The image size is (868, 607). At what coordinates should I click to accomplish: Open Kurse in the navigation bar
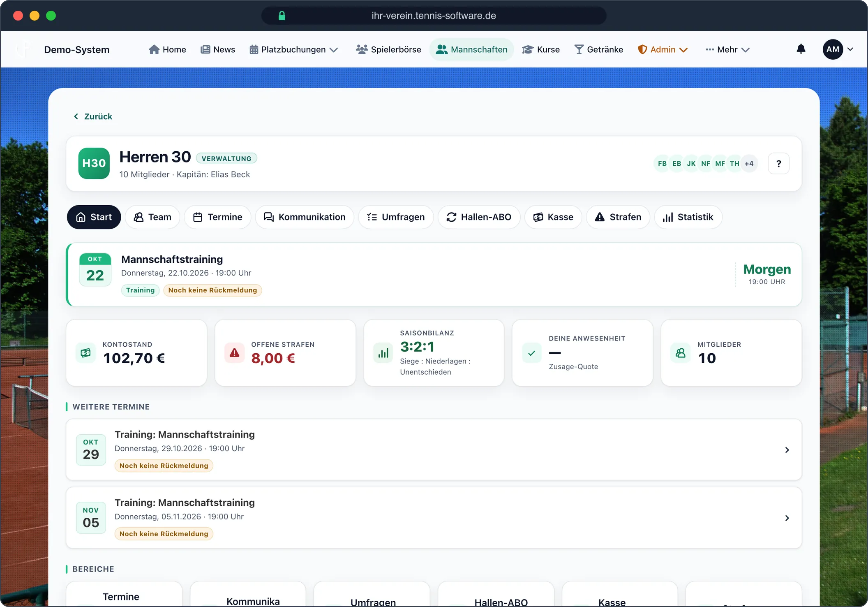pyautogui.click(x=541, y=49)
